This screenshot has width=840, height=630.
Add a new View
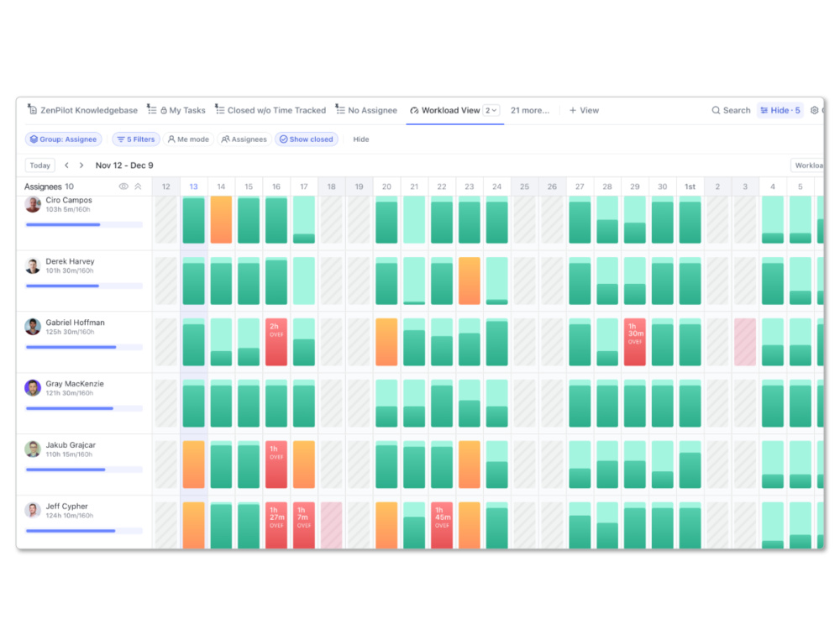(x=584, y=110)
